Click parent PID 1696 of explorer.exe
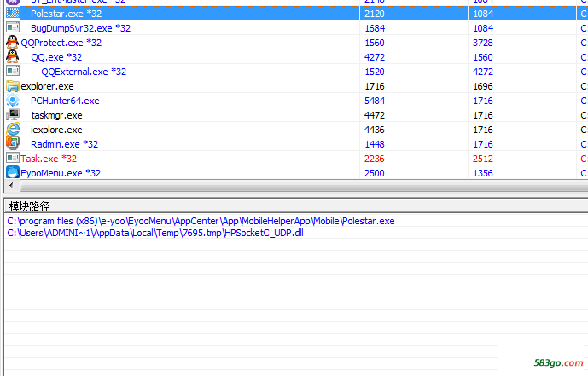Viewport: 588px width, 376px height. 483,86
